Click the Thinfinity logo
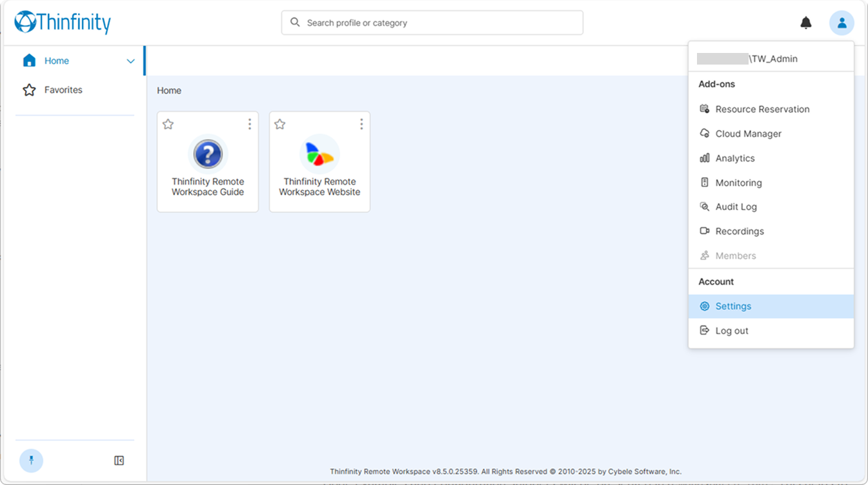 pos(63,23)
